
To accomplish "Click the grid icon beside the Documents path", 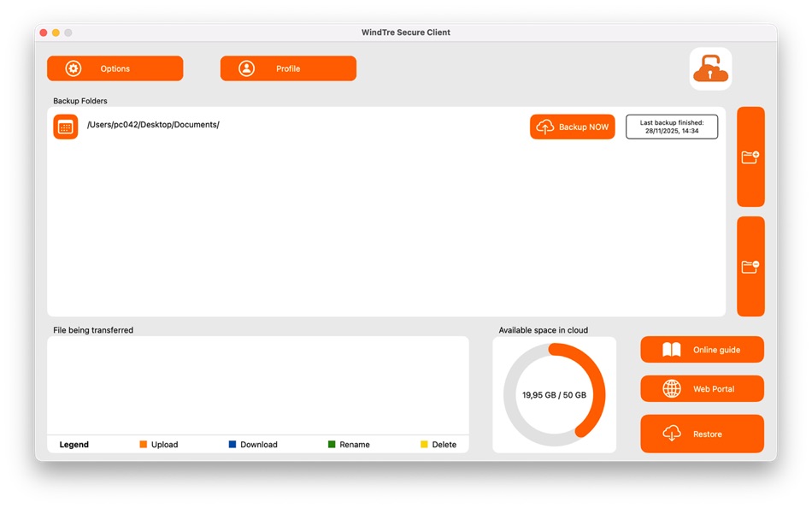I will [x=65, y=126].
